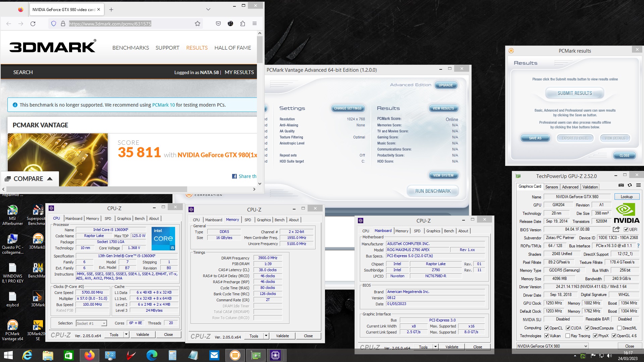Viewport: 644px width, 362px height.
Task: Bookmark this page with the star icon
Action: coord(198,23)
